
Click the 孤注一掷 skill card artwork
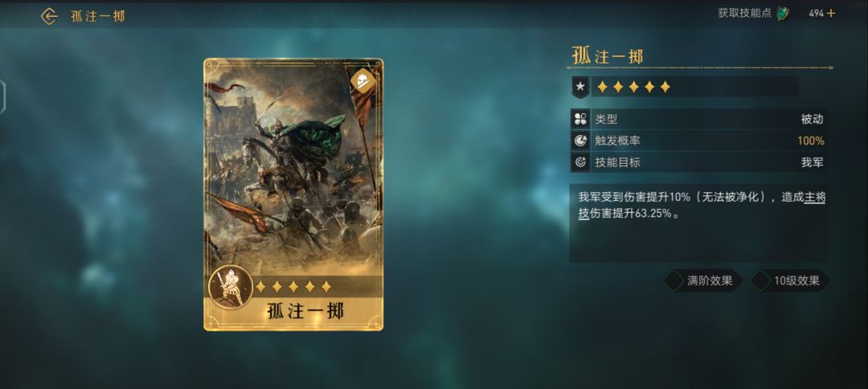293,166
